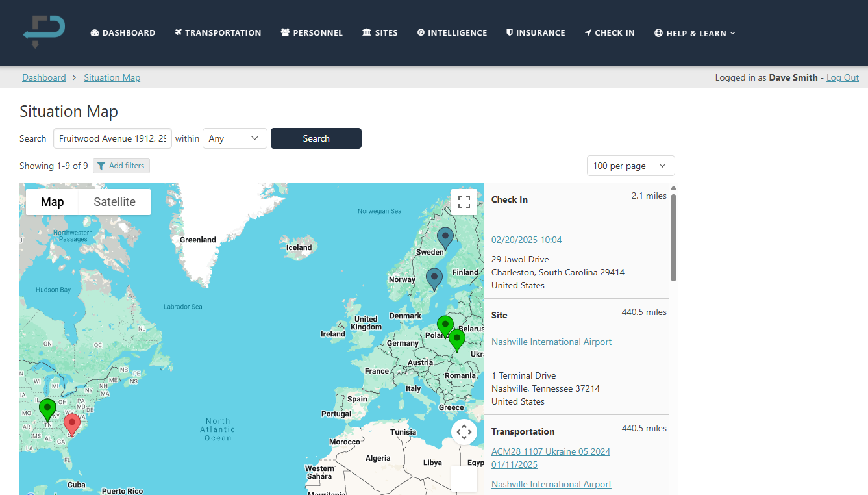The height and width of the screenshot is (495, 868).
Task: Click the Showing 1-9 of 9 text
Action: pos(54,166)
